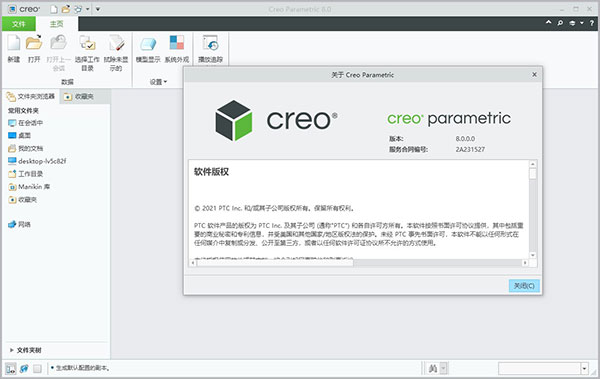Open 我的文档 my documents folder
This screenshot has height=379, width=600.
tap(25, 148)
